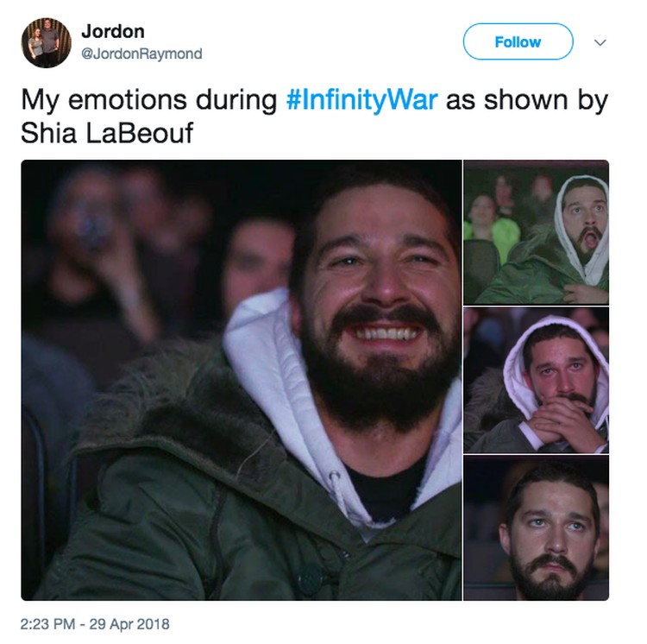This screenshot has width=647, height=644.
Task: Open Jordon's round profile avatar
Action: coord(47,42)
